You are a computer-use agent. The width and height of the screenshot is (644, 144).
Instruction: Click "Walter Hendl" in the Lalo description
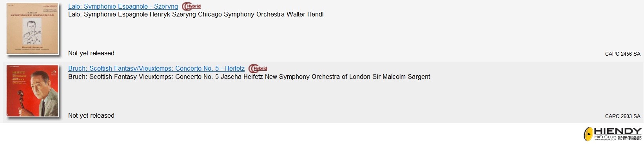305,14
